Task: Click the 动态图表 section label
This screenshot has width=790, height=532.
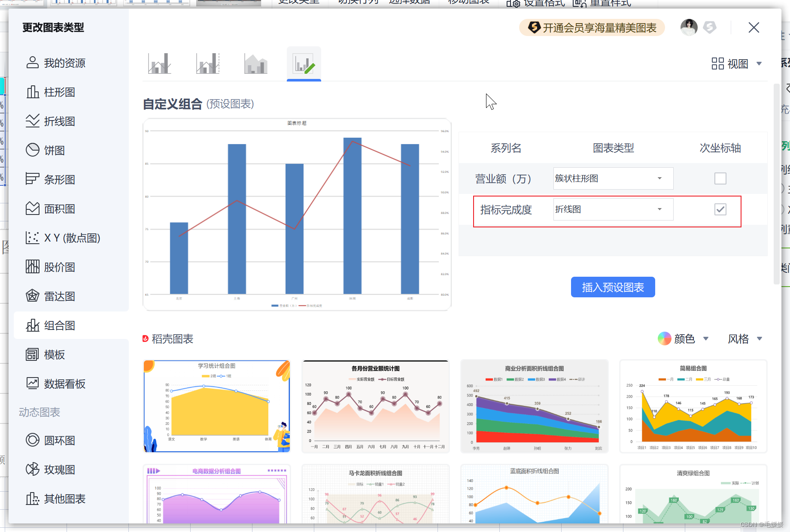Action: tap(39, 412)
